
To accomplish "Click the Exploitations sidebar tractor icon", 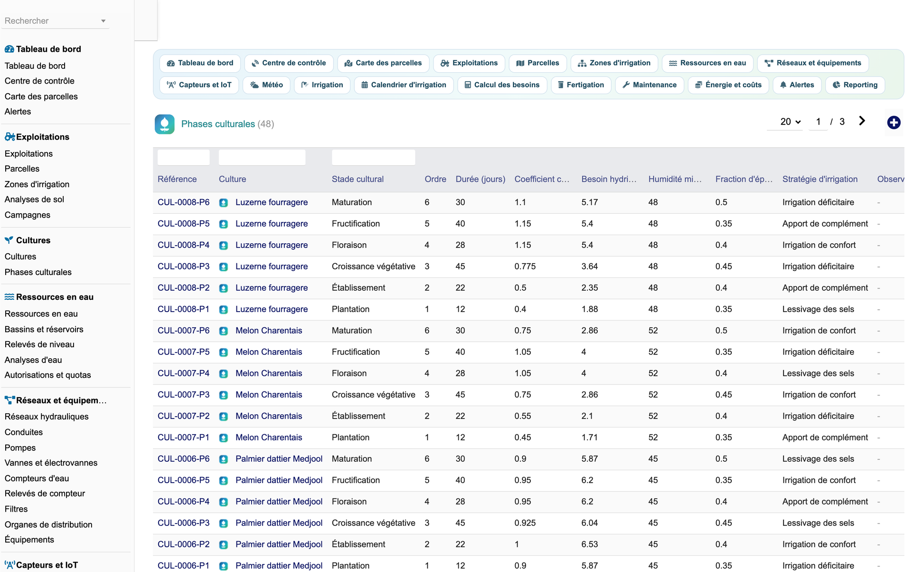I will [x=9, y=137].
